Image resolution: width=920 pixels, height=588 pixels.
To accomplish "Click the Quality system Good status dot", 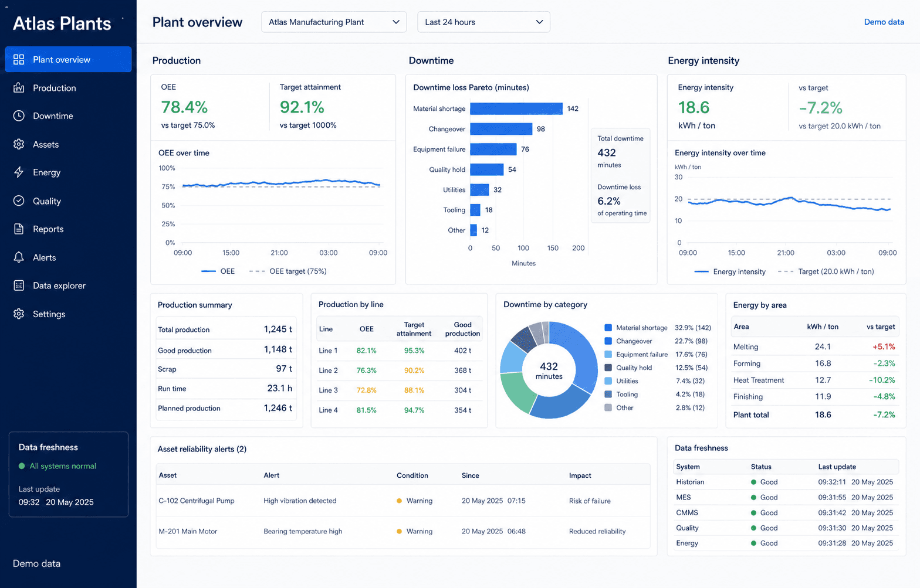I will pyautogui.click(x=753, y=528).
